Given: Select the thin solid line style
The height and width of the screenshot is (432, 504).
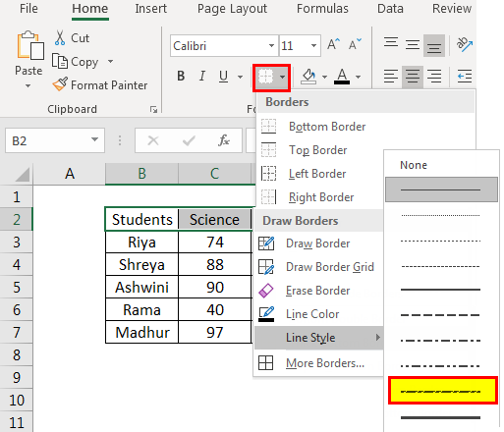Looking at the screenshot, I should click(441, 189).
